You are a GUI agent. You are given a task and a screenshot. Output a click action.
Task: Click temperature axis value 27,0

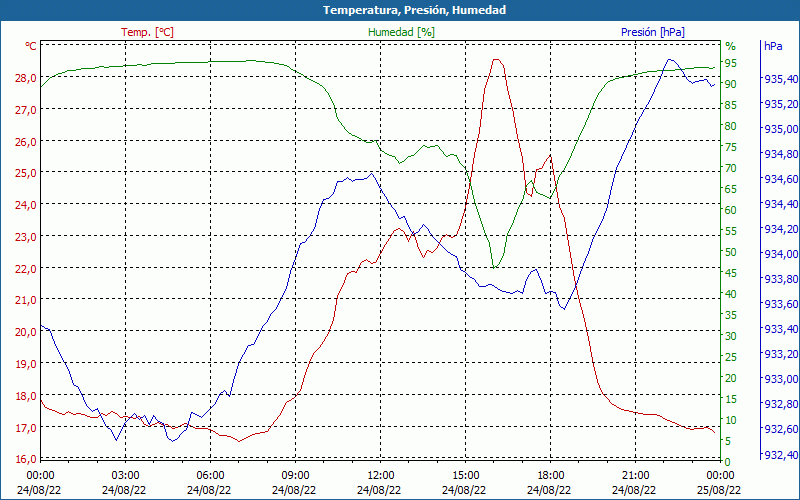click(27, 110)
